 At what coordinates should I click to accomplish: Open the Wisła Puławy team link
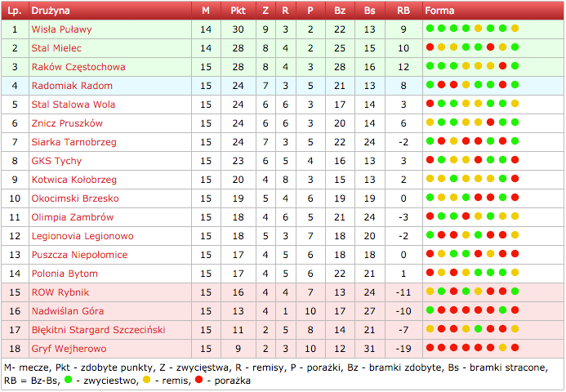[x=61, y=29]
